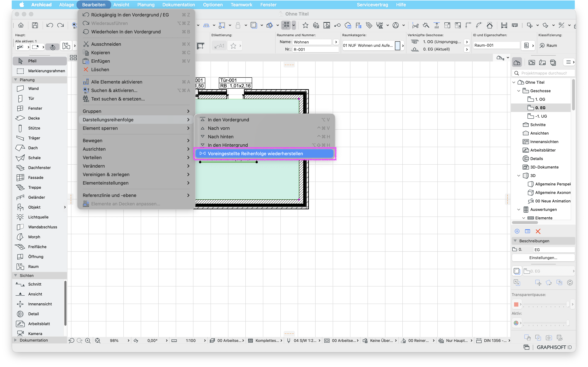Collapse the Planung toolbox section
The image size is (588, 367).
tap(16, 80)
